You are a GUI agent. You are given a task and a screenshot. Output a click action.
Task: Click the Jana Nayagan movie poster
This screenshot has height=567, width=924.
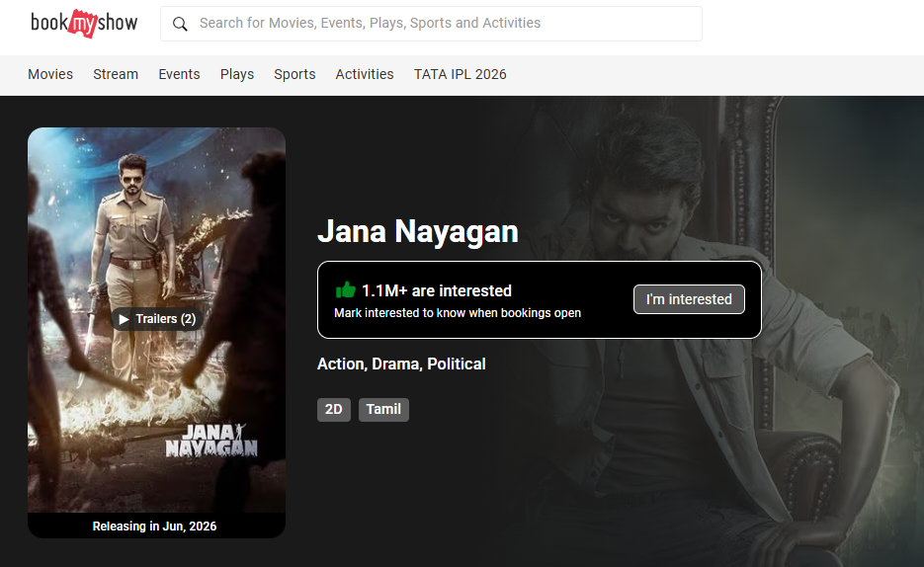(157, 320)
